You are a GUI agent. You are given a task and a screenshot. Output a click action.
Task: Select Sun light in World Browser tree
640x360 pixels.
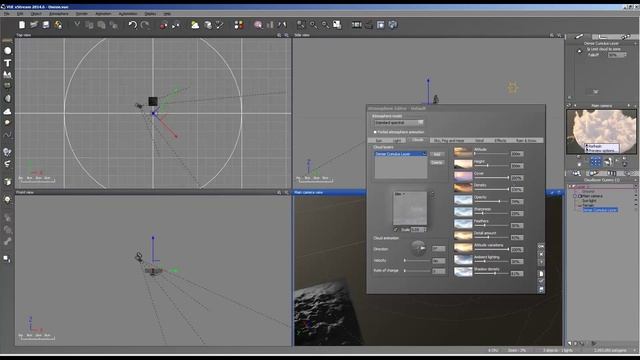[589, 200]
